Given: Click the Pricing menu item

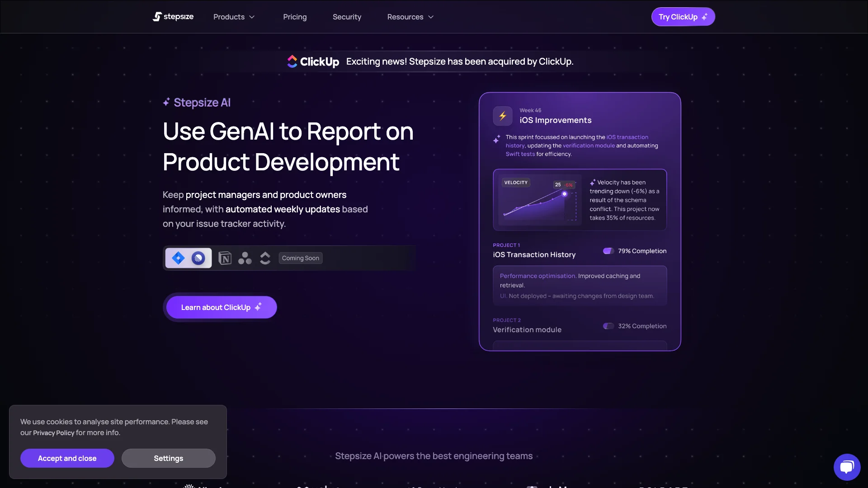Looking at the screenshot, I should pyautogui.click(x=294, y=16).
